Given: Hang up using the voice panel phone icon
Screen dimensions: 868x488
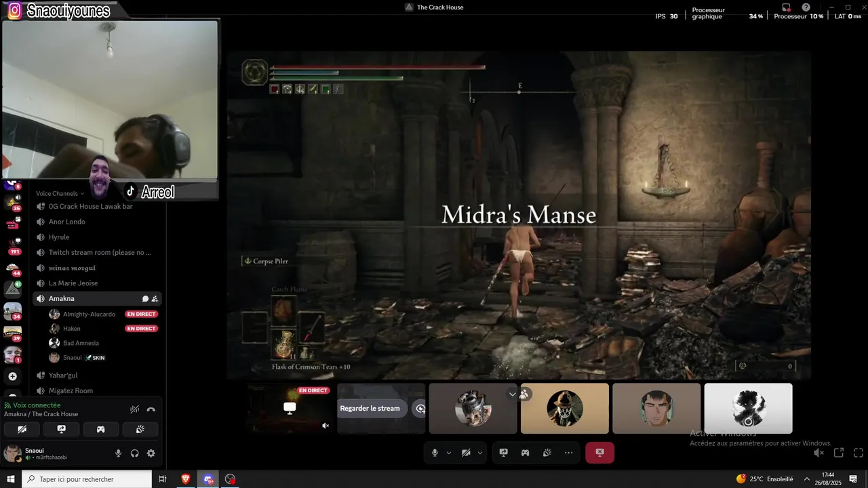Looking at the screenshot, I should [x=151, y=409].
